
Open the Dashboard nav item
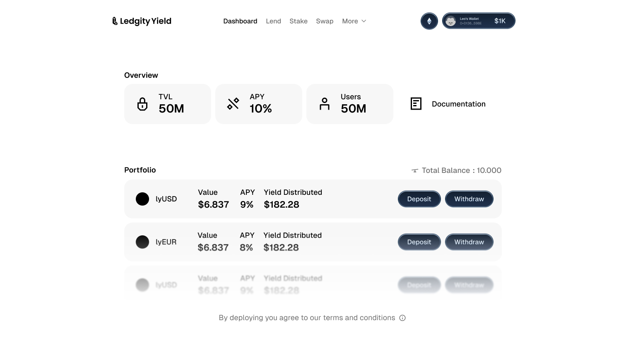(x=240, y=21)
